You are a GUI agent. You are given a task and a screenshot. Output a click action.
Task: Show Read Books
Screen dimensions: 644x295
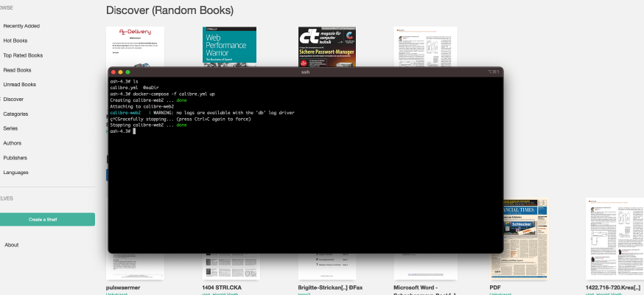point(17,70)
